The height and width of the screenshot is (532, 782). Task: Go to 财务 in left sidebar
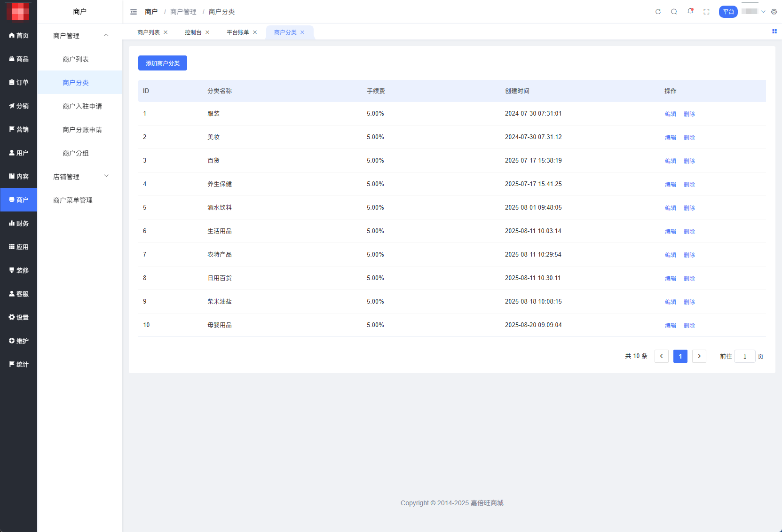click(x=19, y=223)
